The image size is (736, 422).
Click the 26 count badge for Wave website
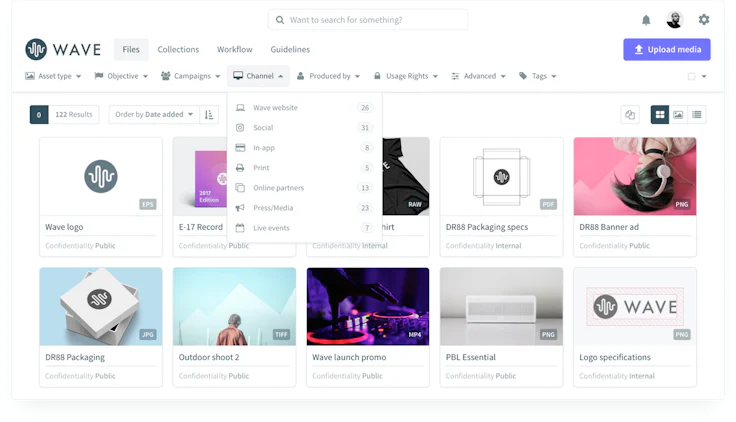click(x=365, y=107)
